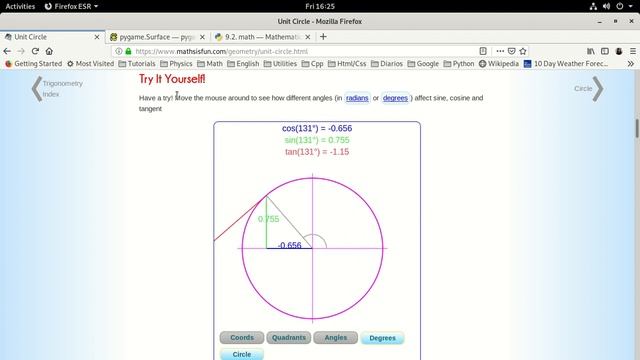
Task: Expand Physics bookmark folder
Action: tap(176, 64)
